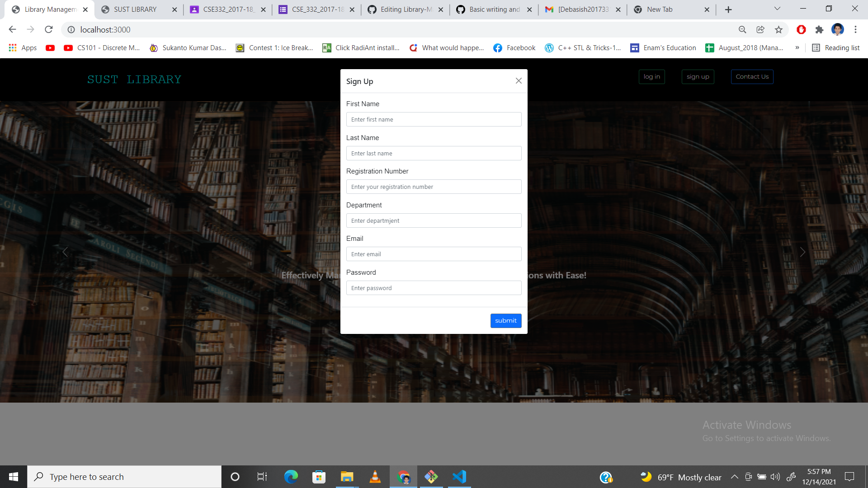Bookmark this page with star icon
The width and height of the screenshot is (868, 488).
click(x=778, y=29)
